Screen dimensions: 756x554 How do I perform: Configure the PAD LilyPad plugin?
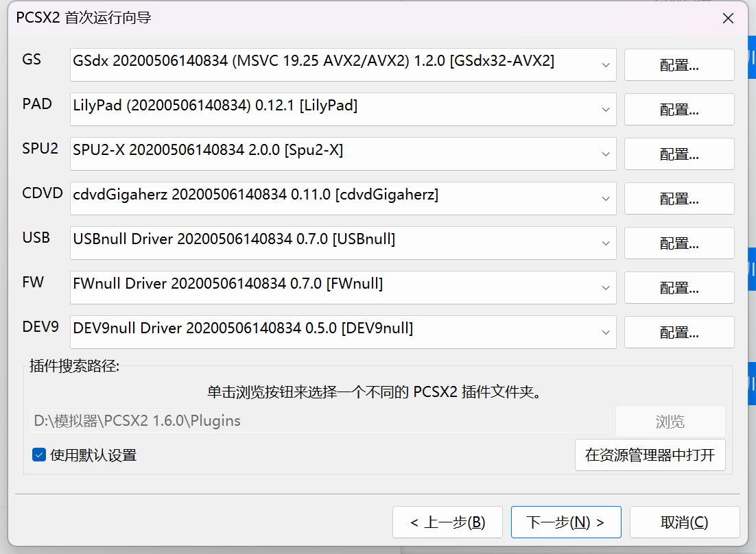point(679,109)
